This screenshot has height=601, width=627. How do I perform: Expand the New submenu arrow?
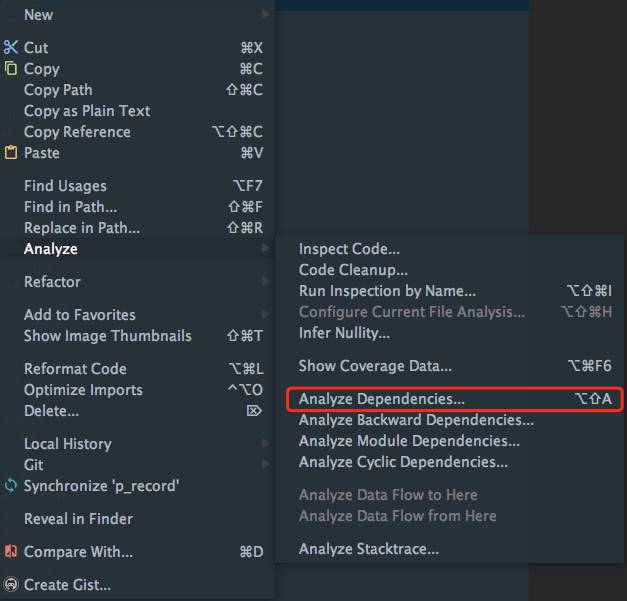pos(265,15)
